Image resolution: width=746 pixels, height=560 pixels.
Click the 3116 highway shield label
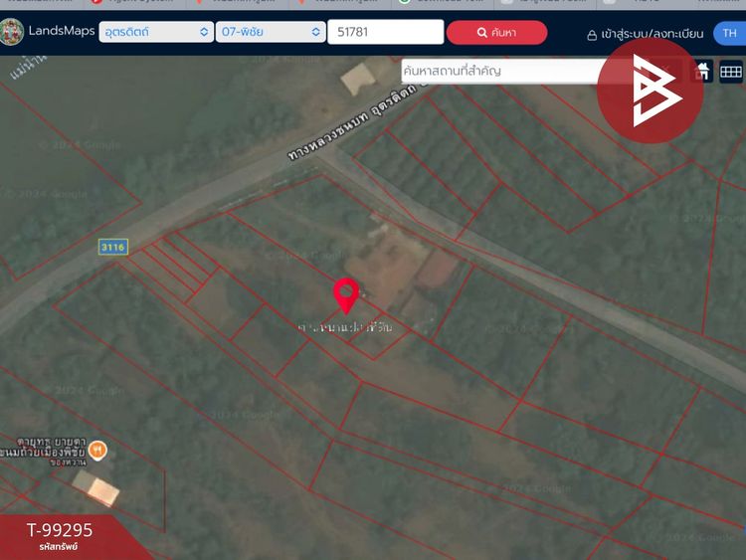tap(113, 247)
